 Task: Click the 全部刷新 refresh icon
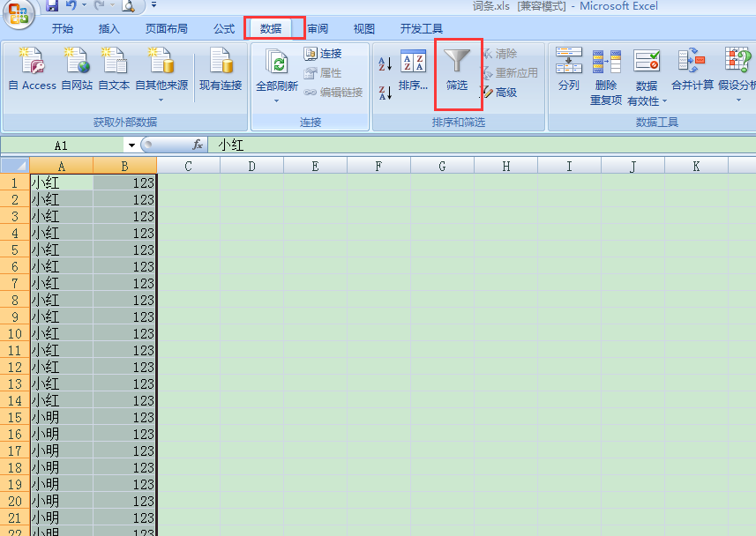coord(277,63)
